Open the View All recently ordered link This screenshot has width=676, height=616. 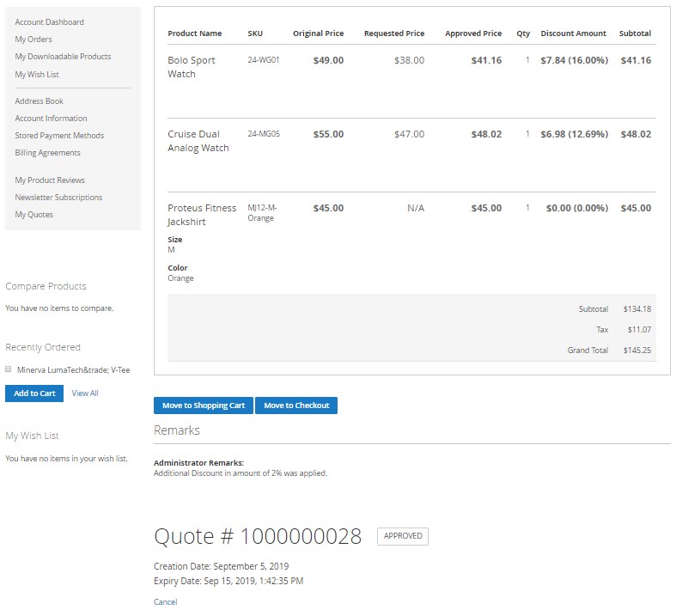point(85,393)
